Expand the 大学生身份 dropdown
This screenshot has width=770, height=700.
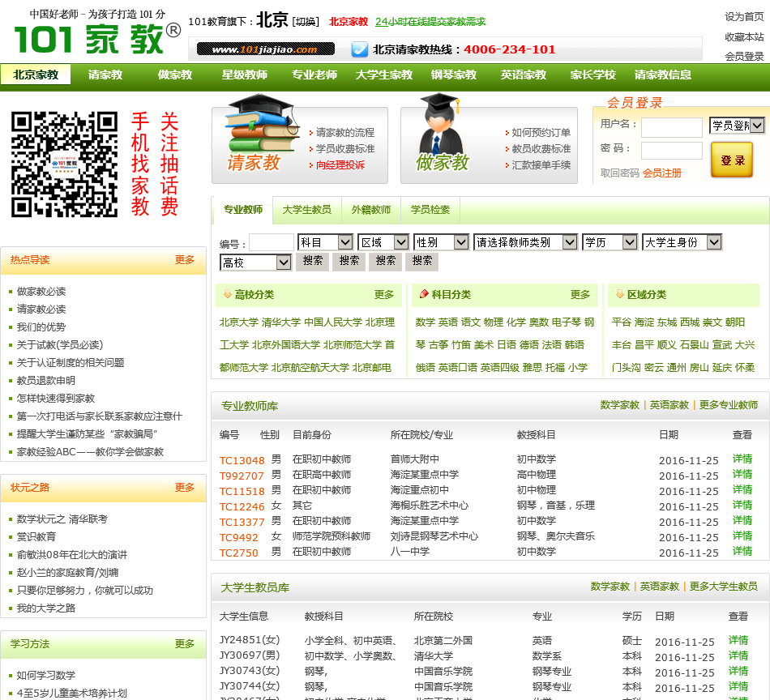682,242
